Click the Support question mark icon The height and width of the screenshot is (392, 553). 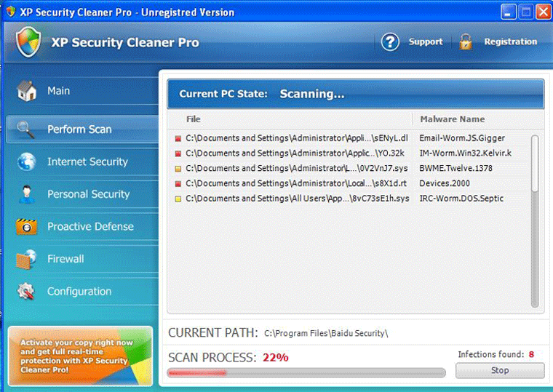(391, 42)
